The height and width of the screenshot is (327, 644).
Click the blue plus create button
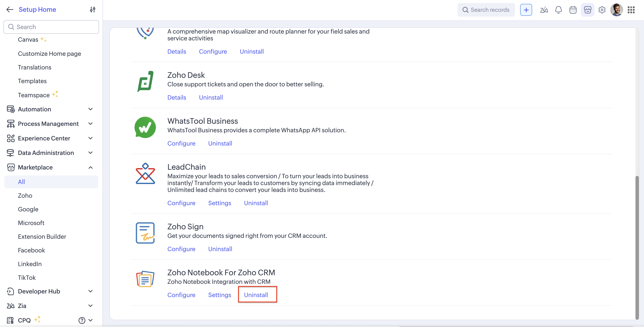[526, 10]
